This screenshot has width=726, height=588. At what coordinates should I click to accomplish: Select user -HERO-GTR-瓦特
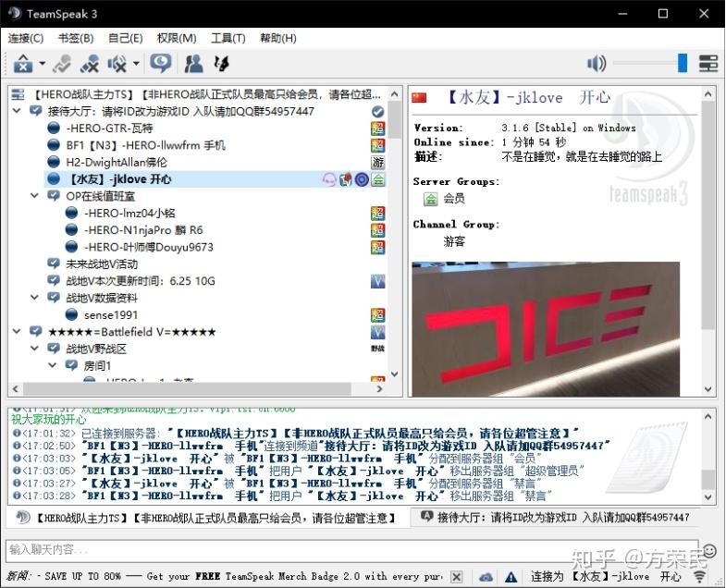(x=109, y=129)
